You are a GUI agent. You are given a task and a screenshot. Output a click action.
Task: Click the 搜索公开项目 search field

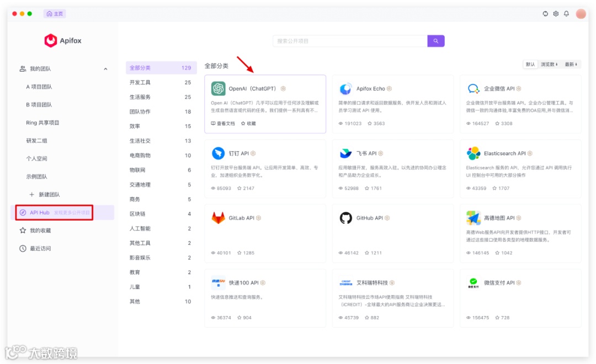click(x=350, y=41)
